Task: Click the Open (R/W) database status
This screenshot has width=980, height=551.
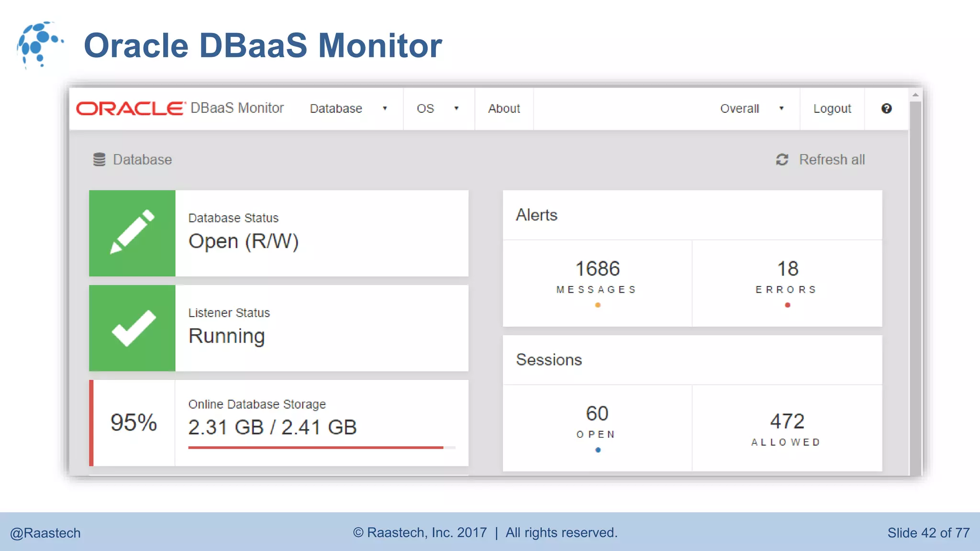Action: (x=244, y=242)
